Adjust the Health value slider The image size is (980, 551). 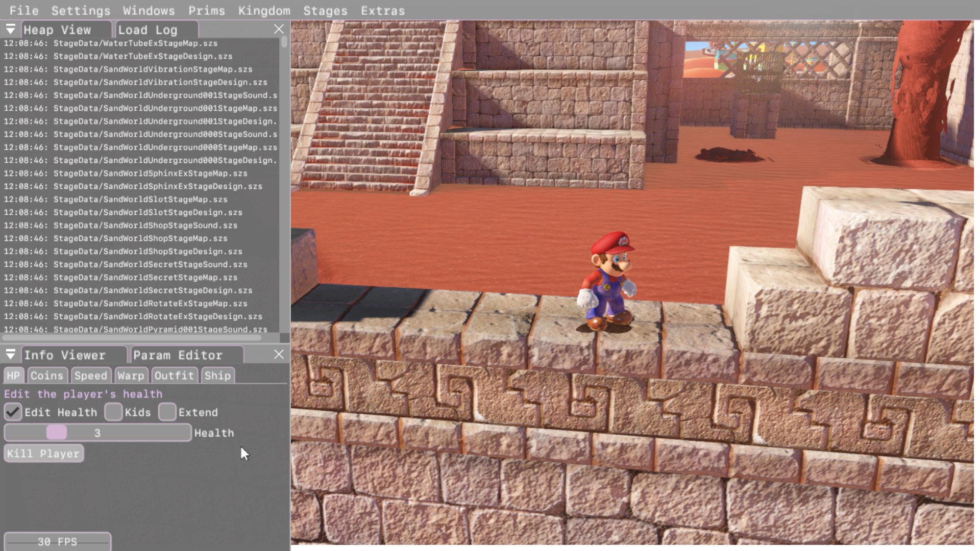pyautogui.click(x=58, y=432)
